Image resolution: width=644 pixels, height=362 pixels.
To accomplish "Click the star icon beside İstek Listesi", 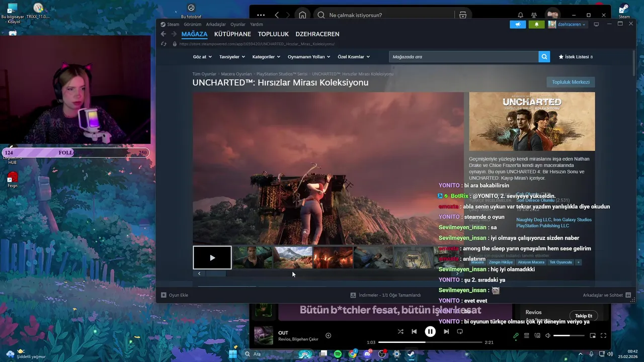I will click(x=561, y=57).
